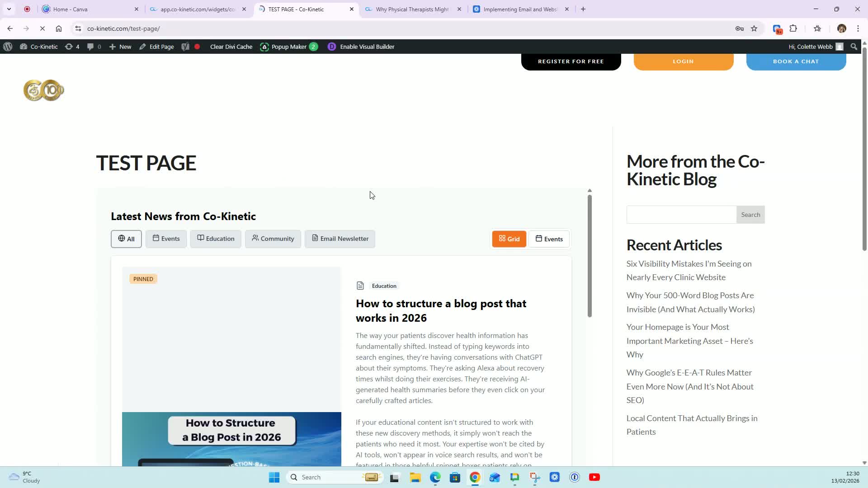This screenshot has height=488, width=868.
Task: Open a new browser tab
Action: pos(583,9)
